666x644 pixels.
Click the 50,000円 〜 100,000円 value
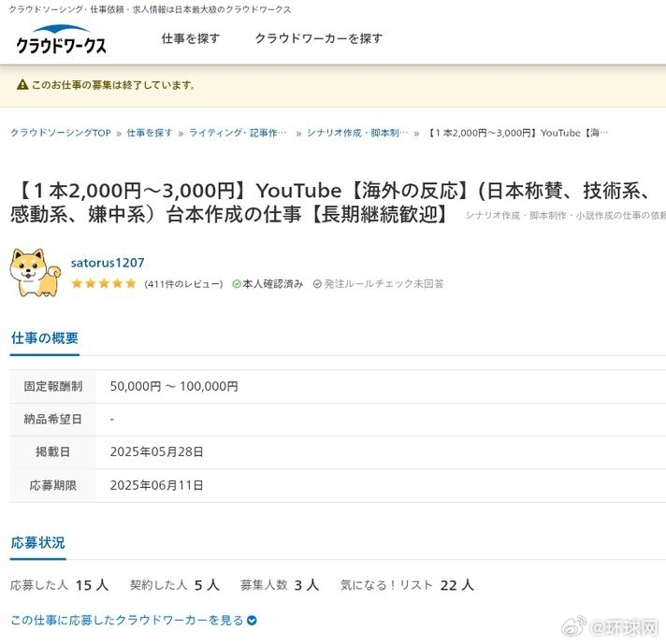[174, 386]
